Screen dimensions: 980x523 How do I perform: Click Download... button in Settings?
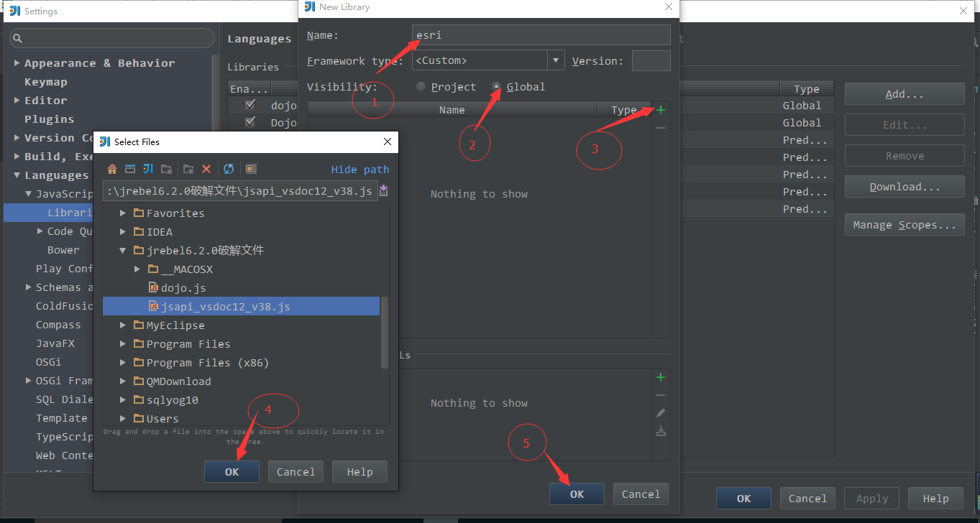click(905, 187)
